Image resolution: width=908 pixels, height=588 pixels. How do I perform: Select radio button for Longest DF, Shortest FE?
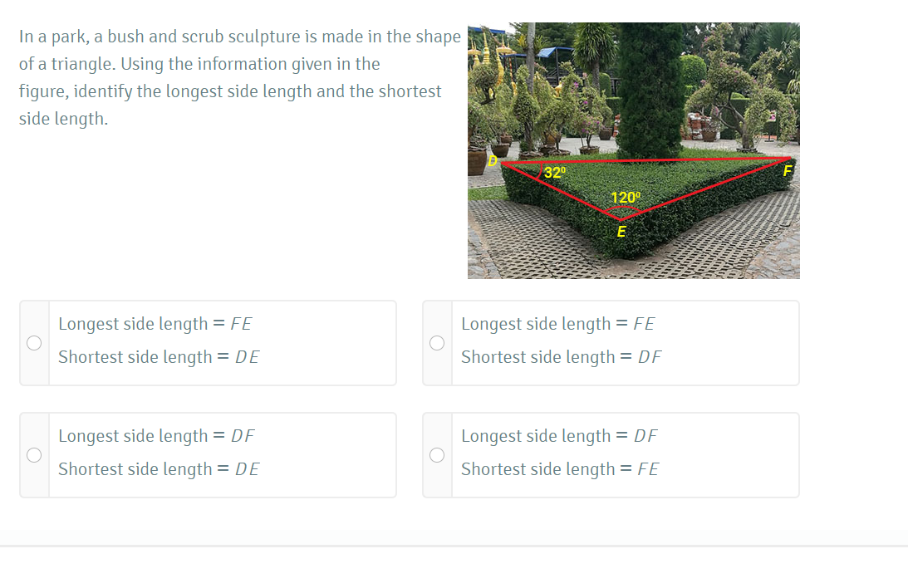point(437,455)
